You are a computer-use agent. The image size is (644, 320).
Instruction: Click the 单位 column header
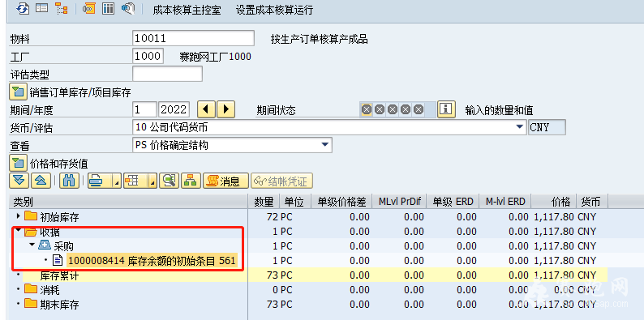click(x=294, y=202)
